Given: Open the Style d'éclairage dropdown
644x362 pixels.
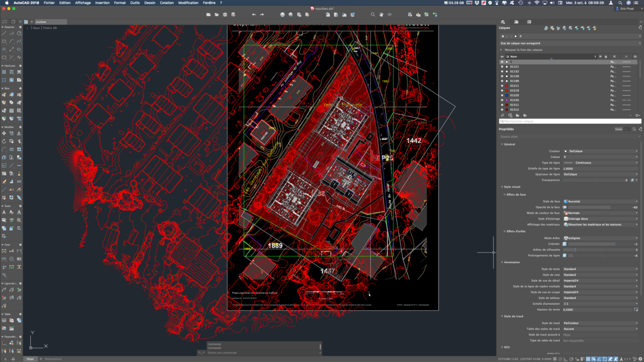Looking at the screenshot, I should coord(601,219).
